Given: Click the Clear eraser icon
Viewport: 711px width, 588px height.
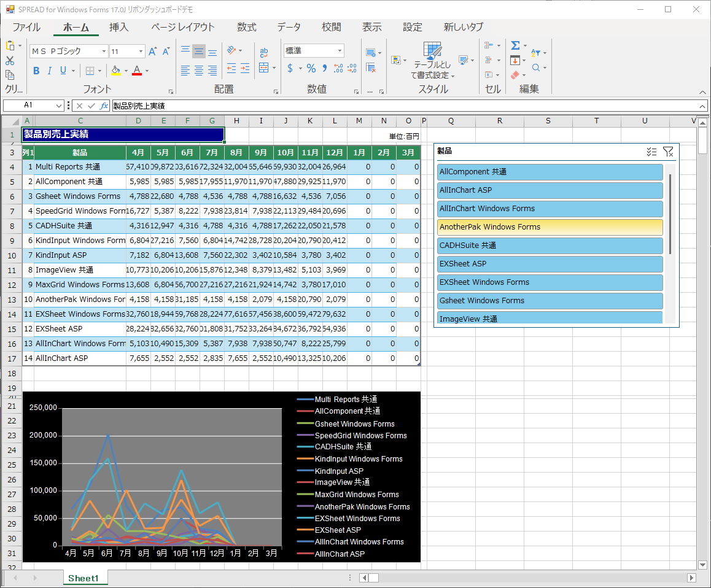Looking at the screenshot, I should [515, 75].
